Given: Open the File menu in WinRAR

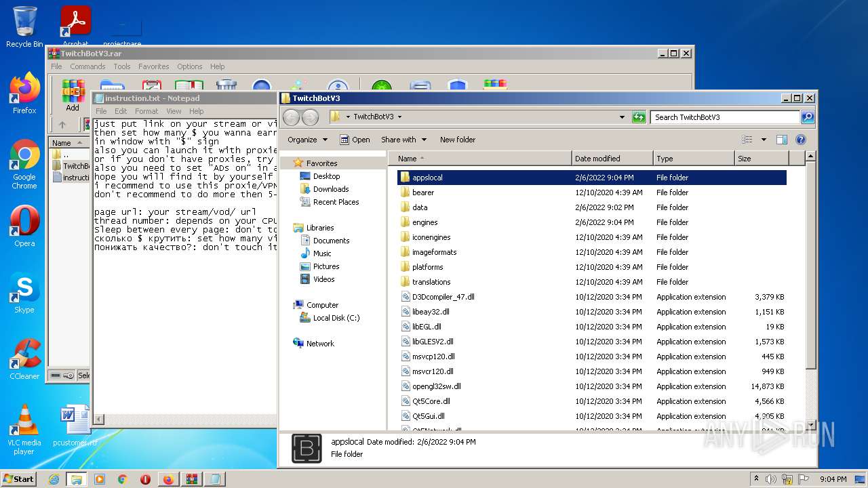Looking at the screenshot, I should [56, 66].
